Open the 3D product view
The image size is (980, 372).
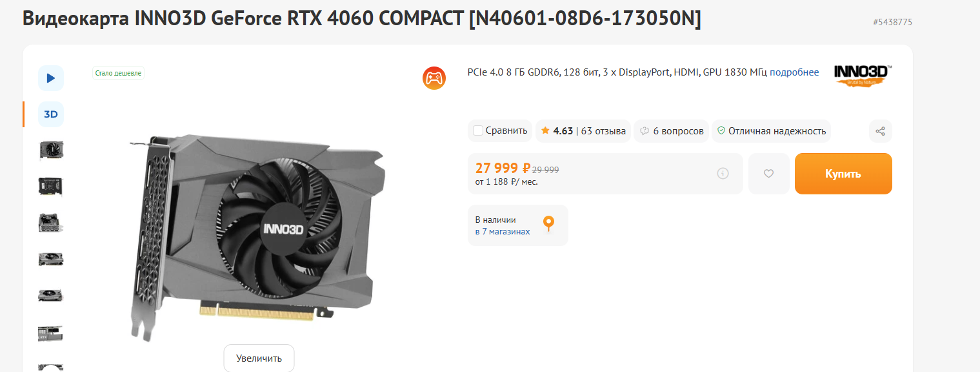(51, 114)
